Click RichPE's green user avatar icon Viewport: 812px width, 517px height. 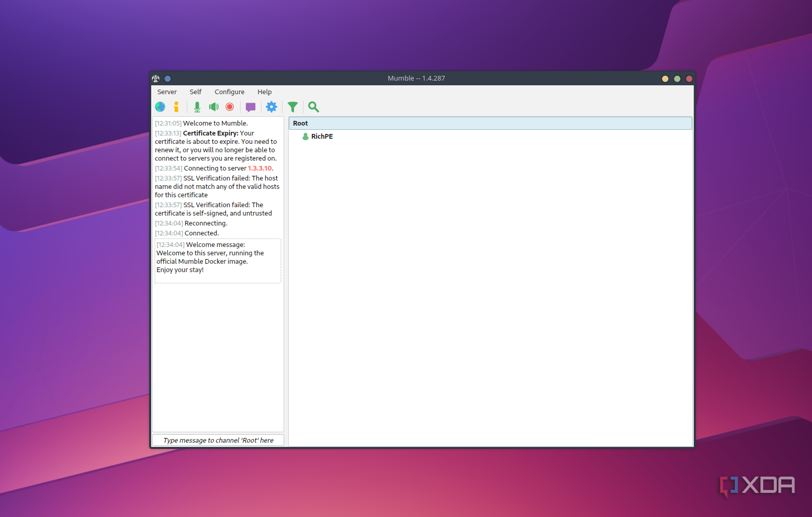306,136
